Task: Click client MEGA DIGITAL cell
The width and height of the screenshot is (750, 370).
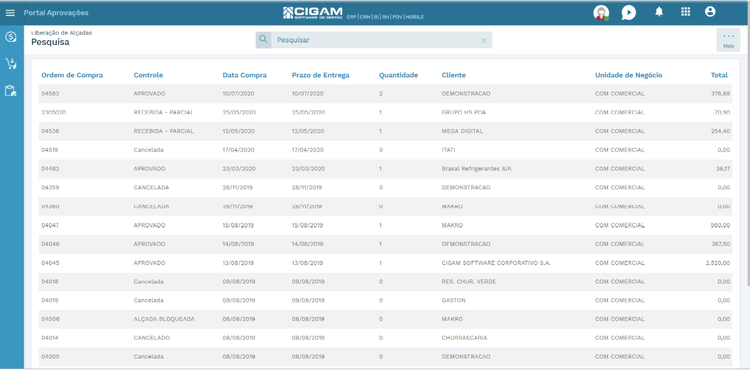Action: [462, 131]
